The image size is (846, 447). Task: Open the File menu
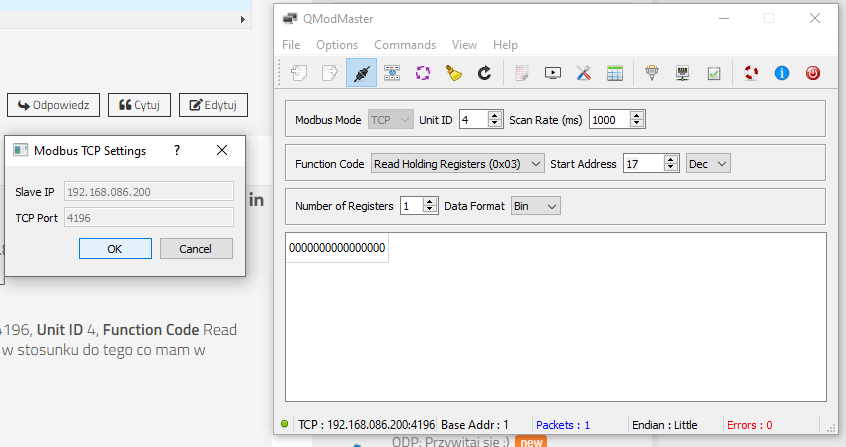pos(291,45)
